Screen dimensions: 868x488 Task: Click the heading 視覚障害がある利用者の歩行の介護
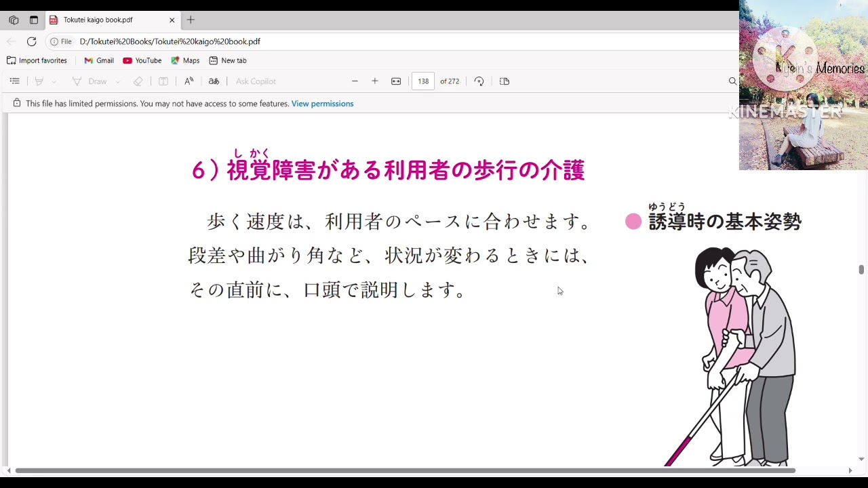tap(406, 170)
